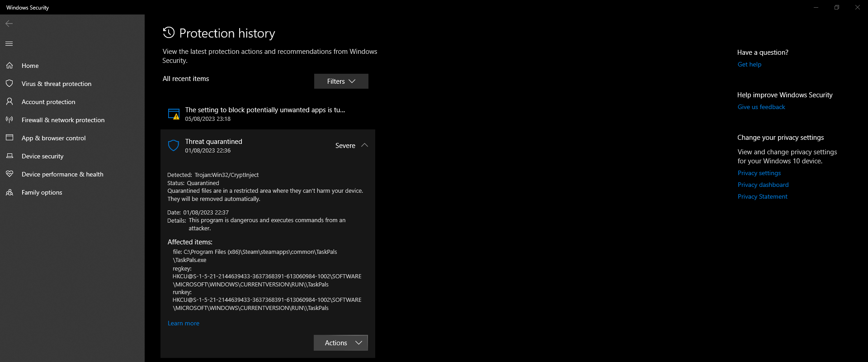Collapse the Threat quarantined entry chevron
868x362 pixels.
(365, 145)
